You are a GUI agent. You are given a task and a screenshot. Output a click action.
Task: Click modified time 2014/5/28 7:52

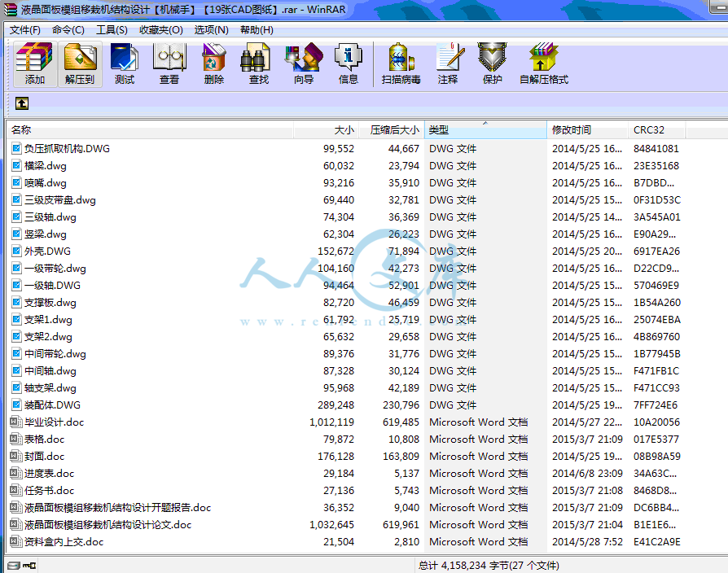(x=587, y=542)
